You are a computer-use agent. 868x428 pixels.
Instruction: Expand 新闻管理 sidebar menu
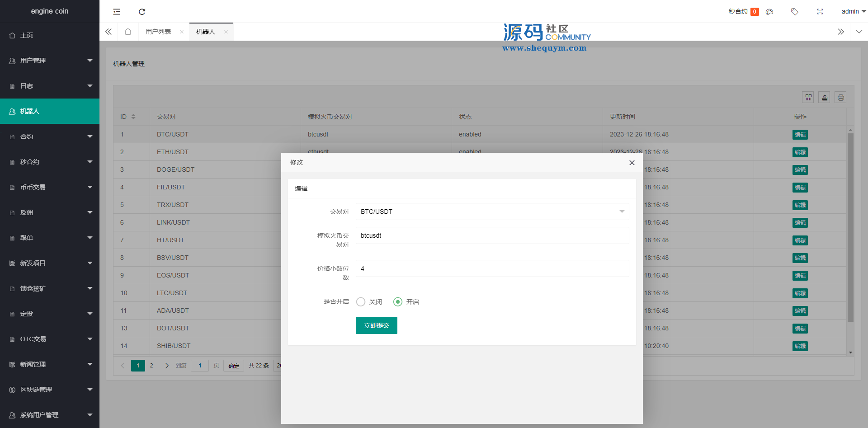point(50,364)
